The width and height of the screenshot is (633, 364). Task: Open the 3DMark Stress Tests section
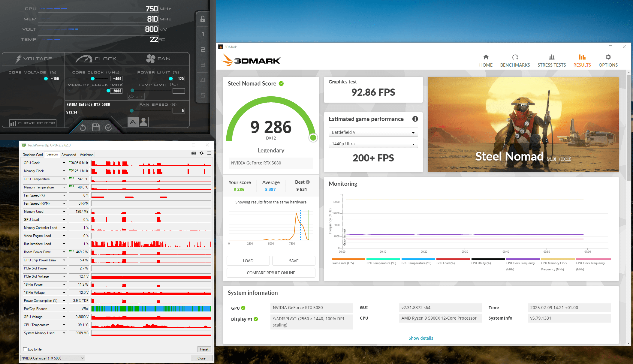pyautogui.click(x=552, y=61)
